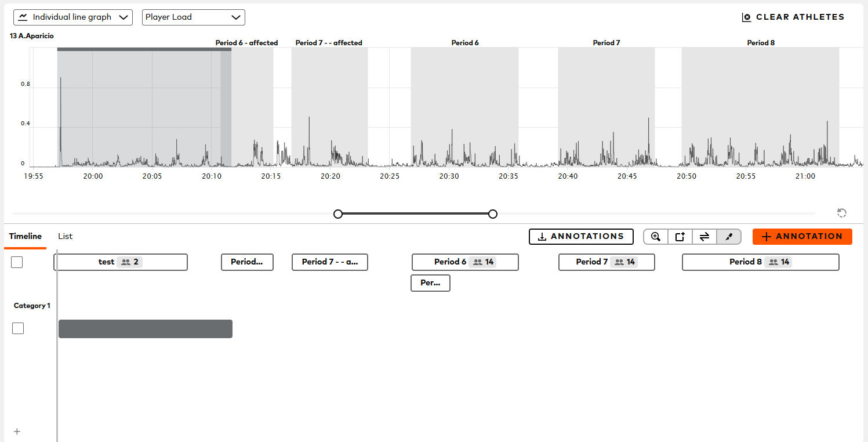Click the left handle of the time range slider
The height and width of the screenshot is (442, 868).
tap(338, 213)
